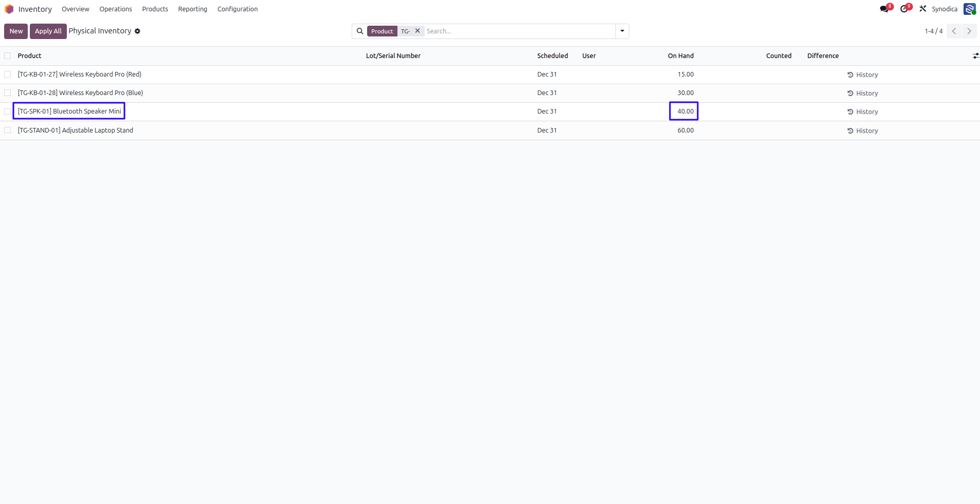
Task: Open the Configuration menu
Action: tap(238, 9)
